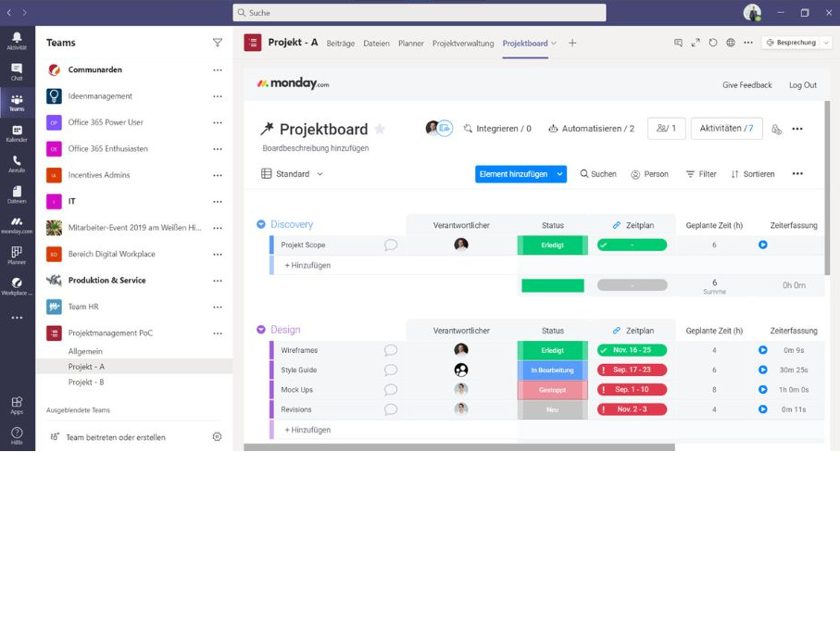Open the conversation bubble for Wireframes
The image size is (840, 628).
[x=391, y=350]
